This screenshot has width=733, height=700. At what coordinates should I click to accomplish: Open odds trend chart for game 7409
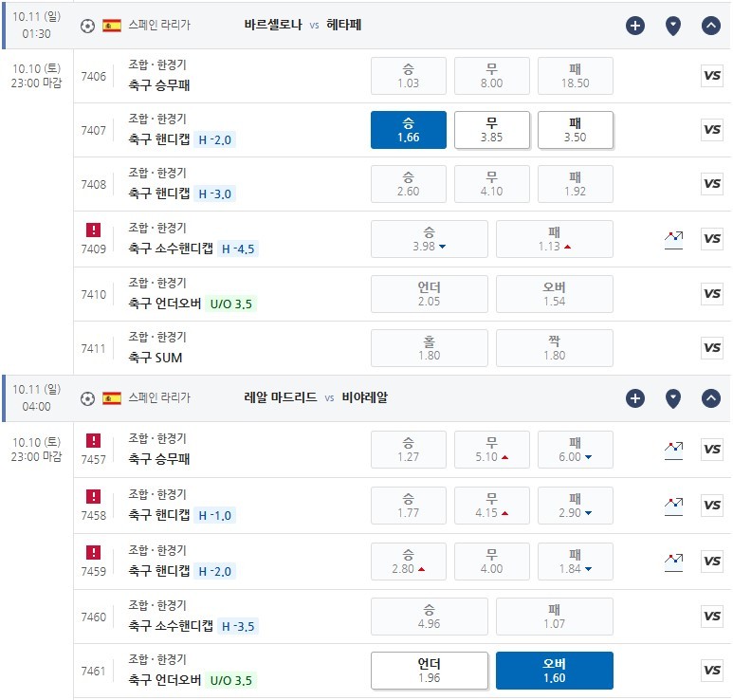[x=673, y=239]
